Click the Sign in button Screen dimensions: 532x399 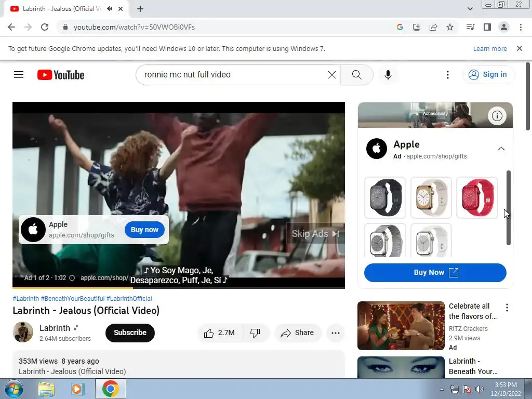pyautogui.click(x=488, y=75)
